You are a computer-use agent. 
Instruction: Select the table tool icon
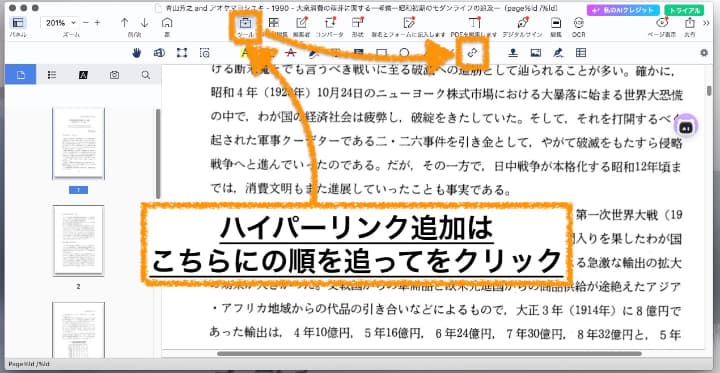pos(581,53)
